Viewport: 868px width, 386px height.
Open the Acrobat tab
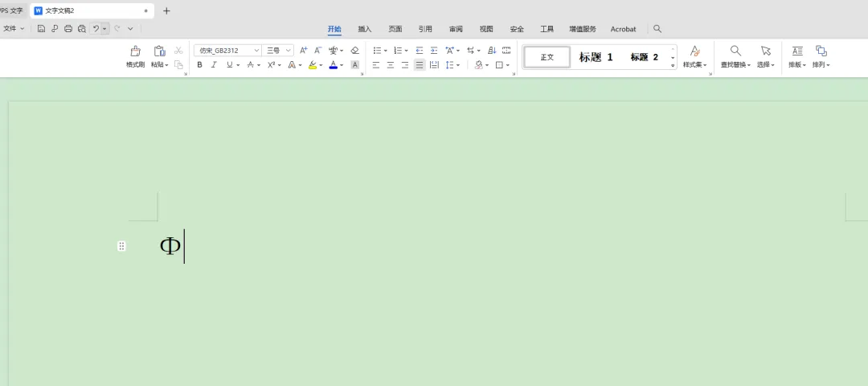tap(624, 29)
